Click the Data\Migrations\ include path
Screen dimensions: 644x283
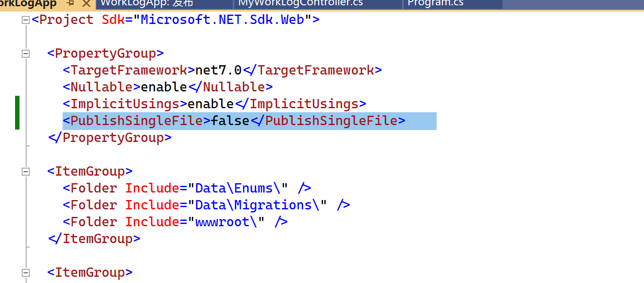(257, 205)
